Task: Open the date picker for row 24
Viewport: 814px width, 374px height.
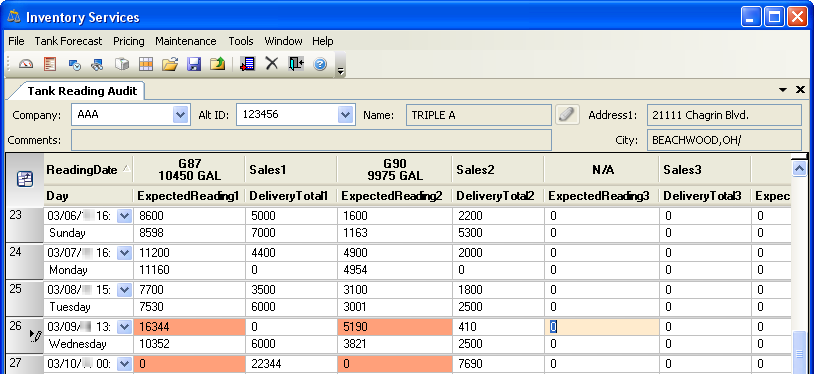Action: click(124, 253)
